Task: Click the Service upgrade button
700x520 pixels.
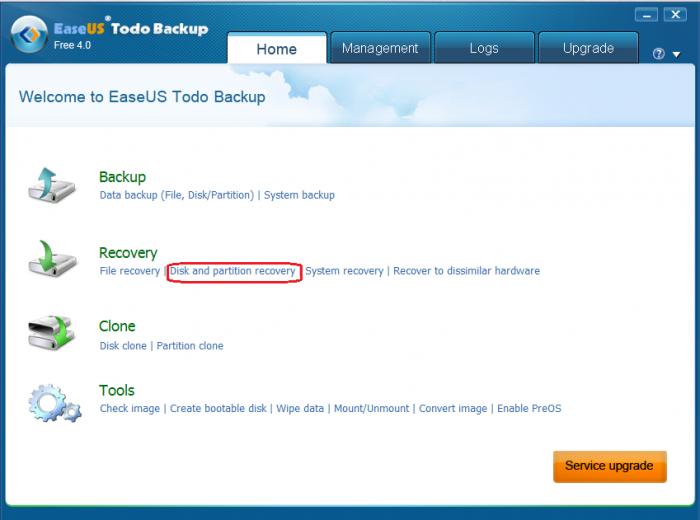Action: click(x=610, y=466)
